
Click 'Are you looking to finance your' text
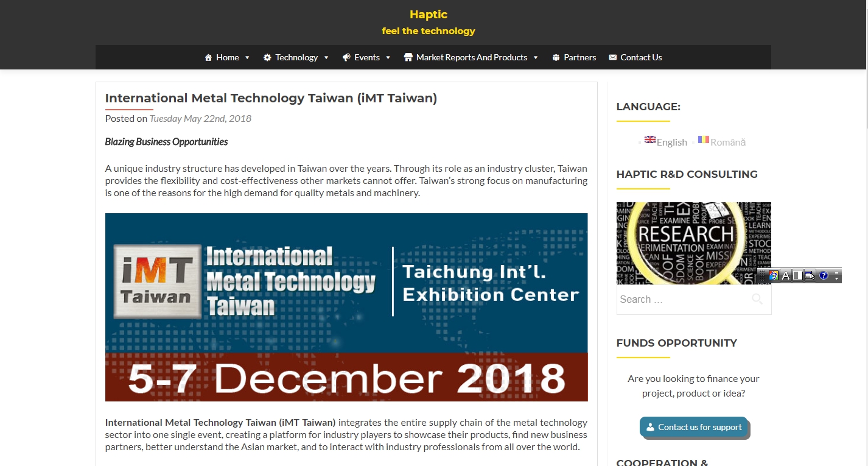tap(694, 379)
